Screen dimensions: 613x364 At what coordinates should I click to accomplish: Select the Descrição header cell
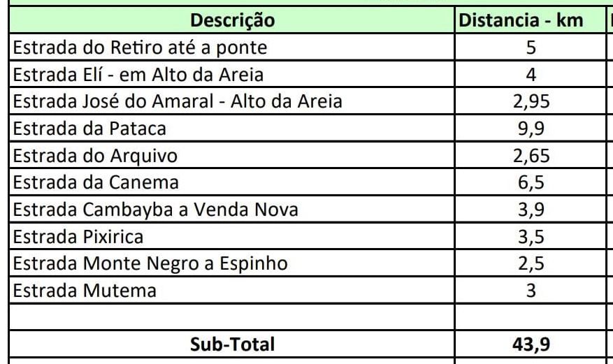pos(232,20)
